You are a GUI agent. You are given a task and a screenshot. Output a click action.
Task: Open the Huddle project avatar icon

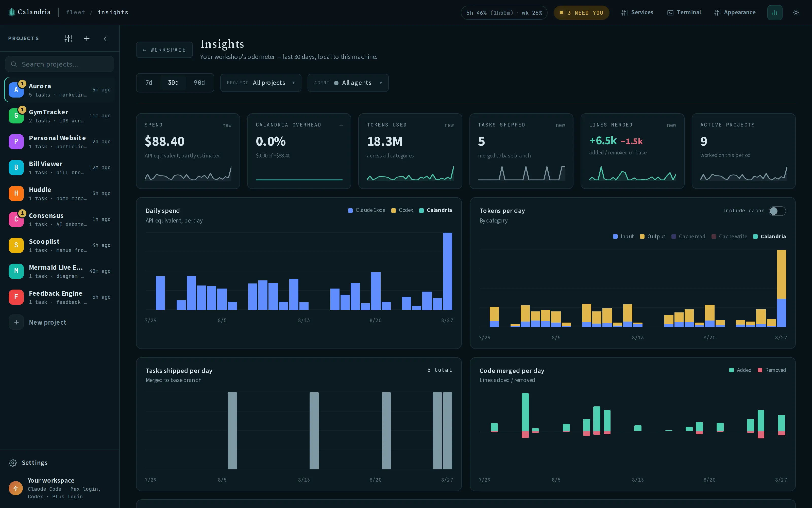click(16, 193)
